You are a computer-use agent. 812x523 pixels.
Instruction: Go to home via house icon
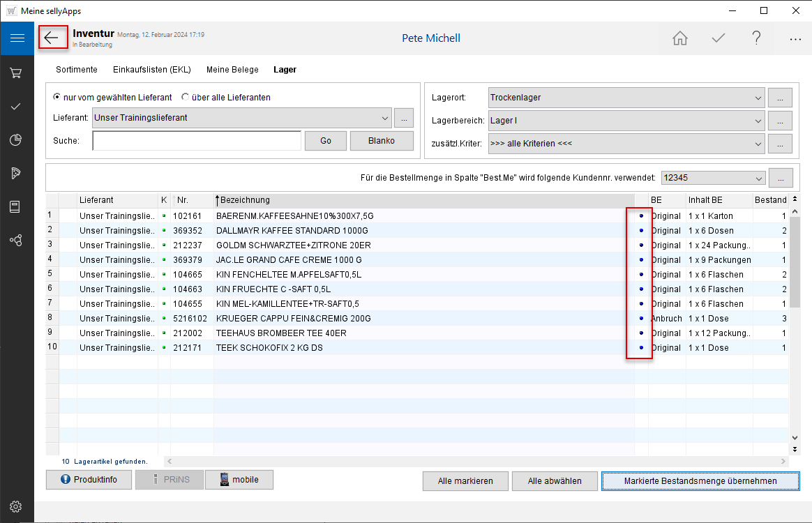coord(679,38)
